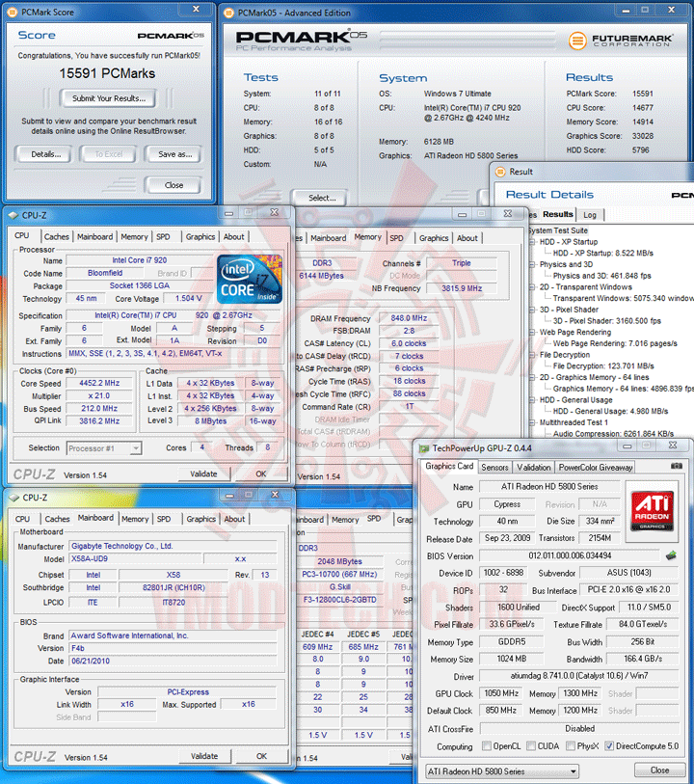This screenshot has width=694, height=784.
Task: Switch to the Log tab in Result Details
Action: tap(590, 215)
